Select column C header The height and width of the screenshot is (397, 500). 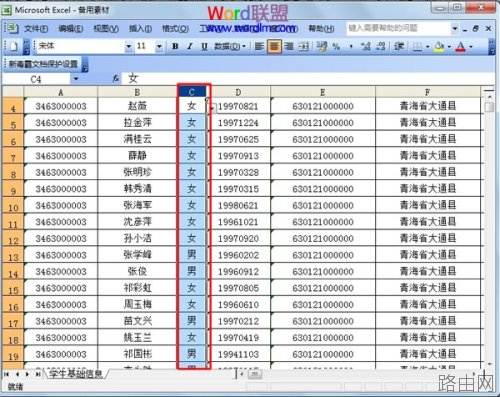192,92
